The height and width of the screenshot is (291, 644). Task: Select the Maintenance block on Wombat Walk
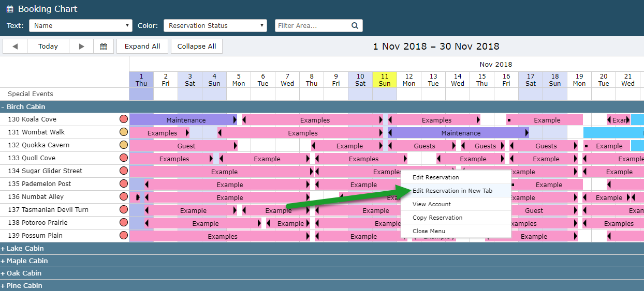(x=458, y=133)
